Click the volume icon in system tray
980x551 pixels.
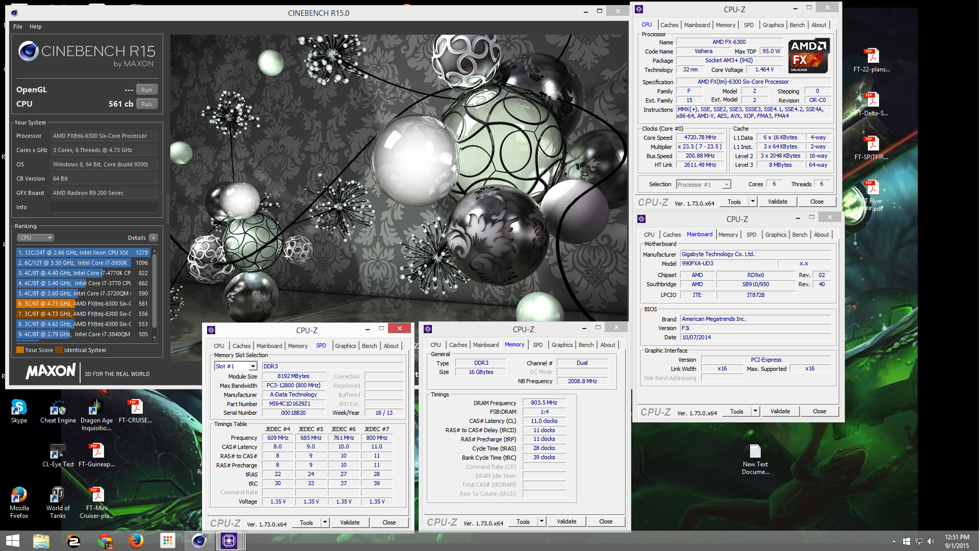point(931,541)
